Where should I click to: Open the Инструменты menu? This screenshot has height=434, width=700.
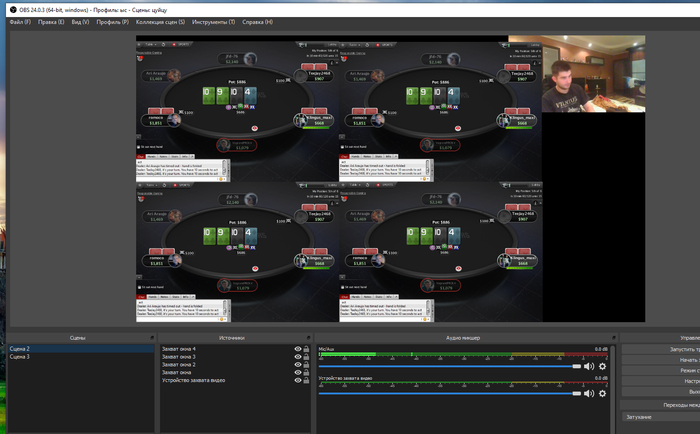pyautogui.click(x=213, y=22)
